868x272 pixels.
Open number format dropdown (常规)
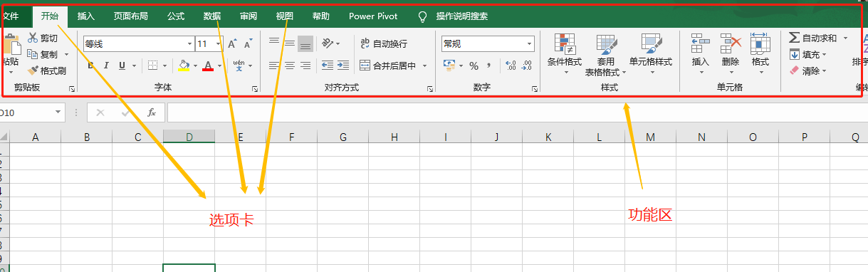[x=530, y=44]
